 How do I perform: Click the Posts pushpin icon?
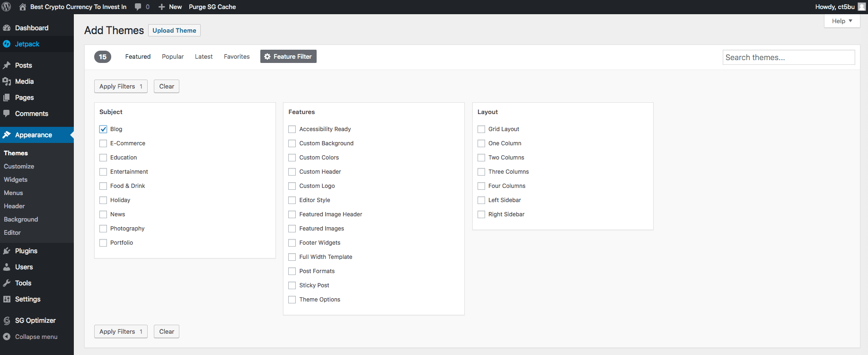(x=7, y=65)
